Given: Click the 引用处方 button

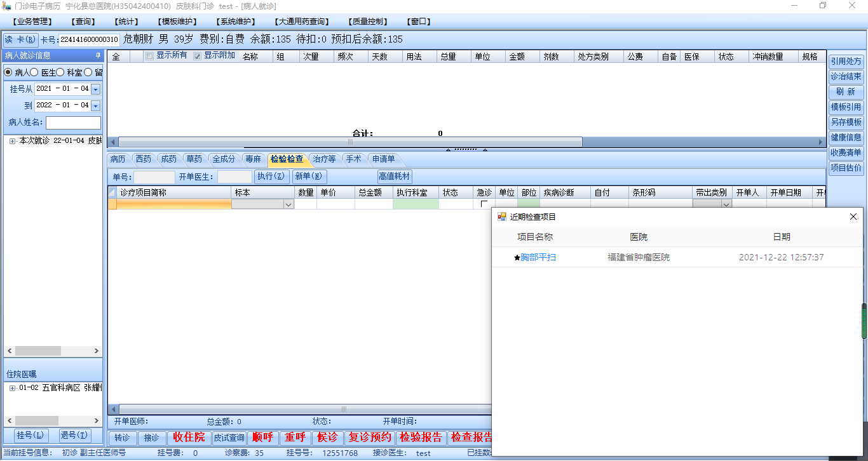Looking at the screenshot, I should 846,62.
